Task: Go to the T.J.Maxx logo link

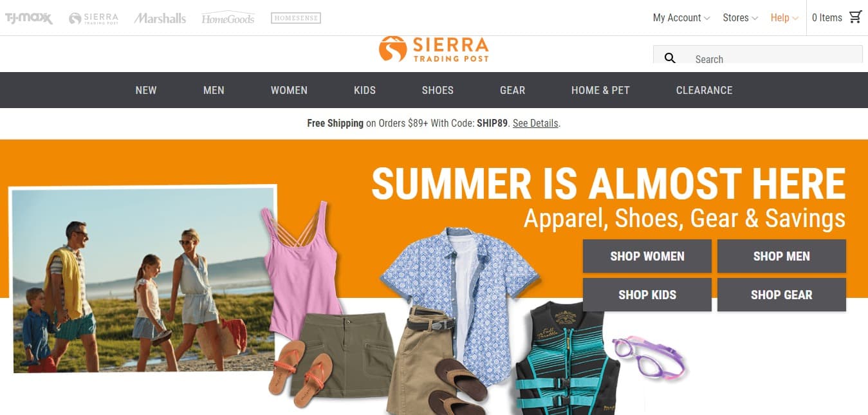Action: click(x=29, y=18)
